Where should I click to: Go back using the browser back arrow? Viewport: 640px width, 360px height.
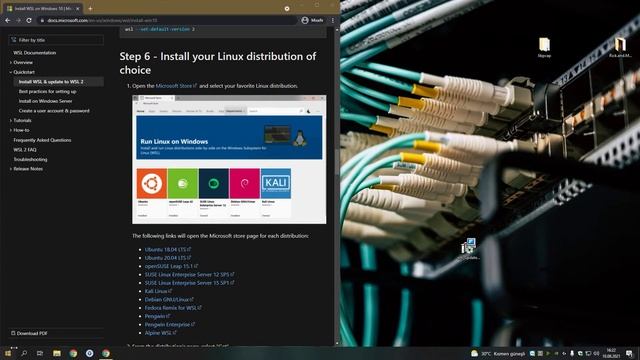(x=8, y=20)
